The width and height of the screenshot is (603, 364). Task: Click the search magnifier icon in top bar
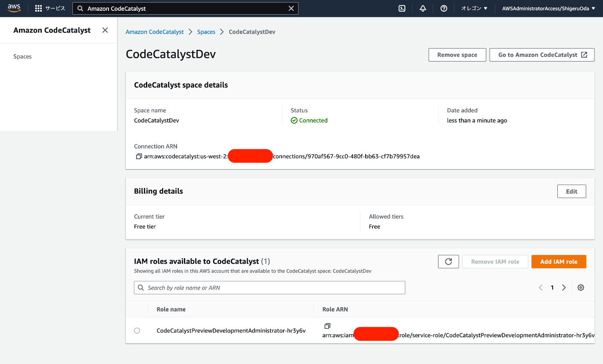pos(80,8)
